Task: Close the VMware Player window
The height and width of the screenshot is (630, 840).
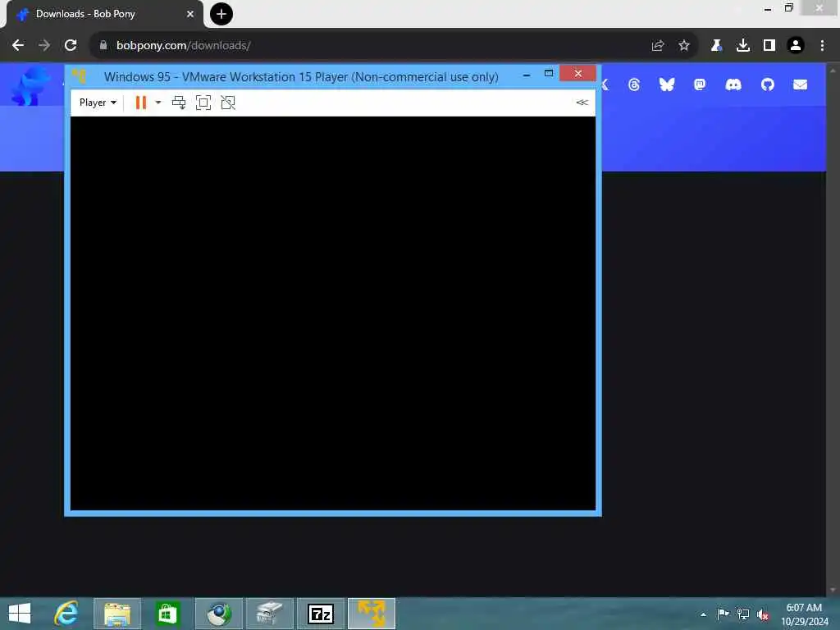Action: (x=577, y=73)
